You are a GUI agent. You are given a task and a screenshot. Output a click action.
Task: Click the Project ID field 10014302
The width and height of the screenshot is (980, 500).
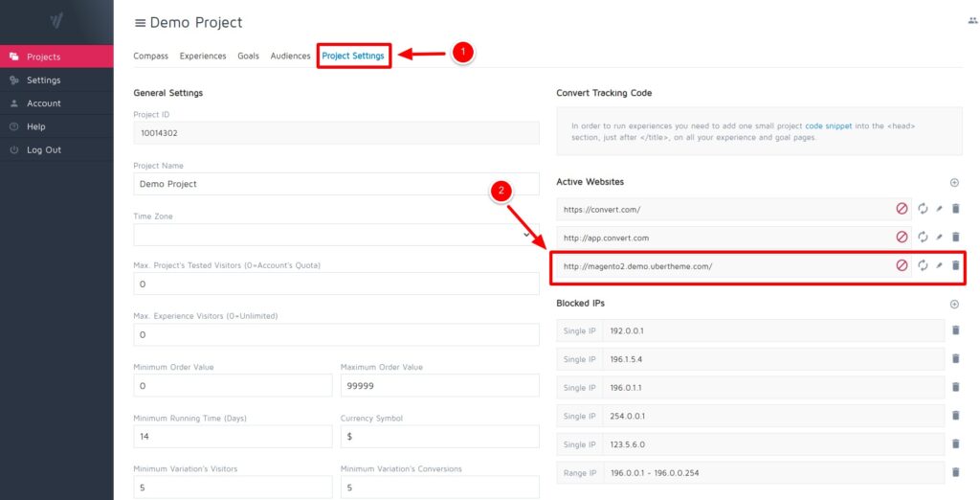click(x=336, y=133)
